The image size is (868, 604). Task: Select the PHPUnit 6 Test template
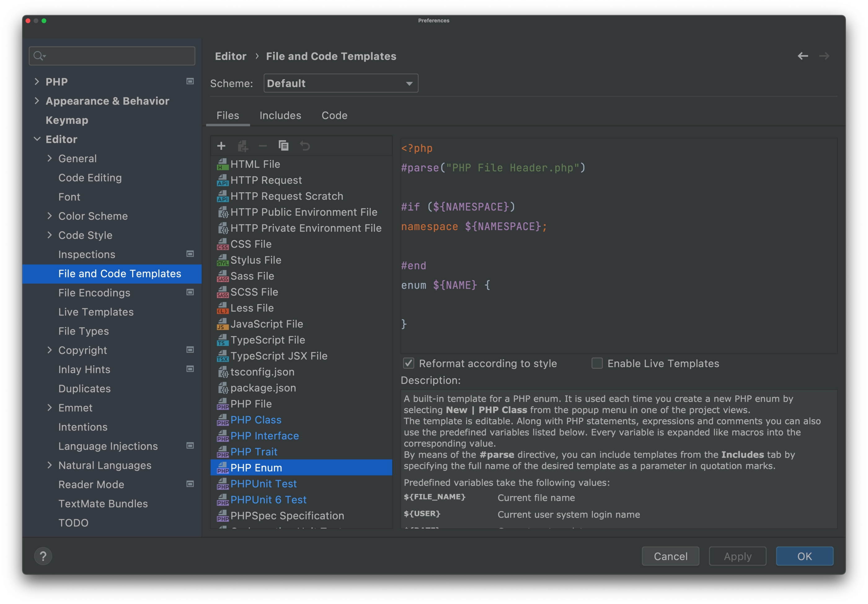(x=301, y=500)
